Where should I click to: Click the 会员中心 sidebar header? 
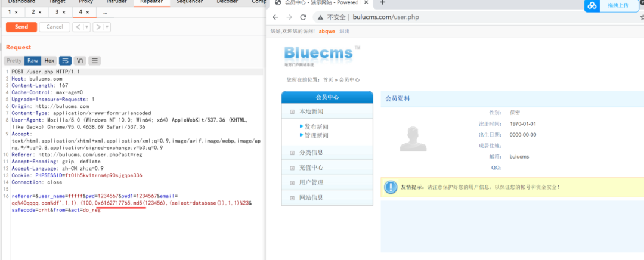(327, 97)
